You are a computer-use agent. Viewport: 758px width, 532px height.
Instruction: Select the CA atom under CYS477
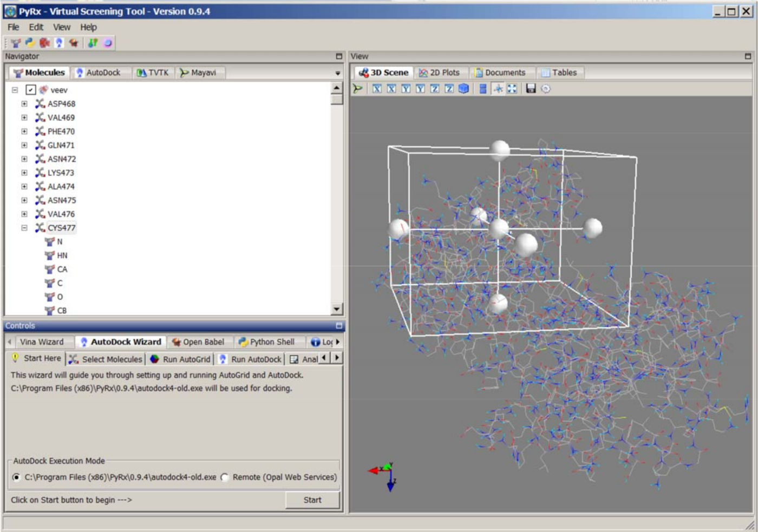(x=62, y=270)
